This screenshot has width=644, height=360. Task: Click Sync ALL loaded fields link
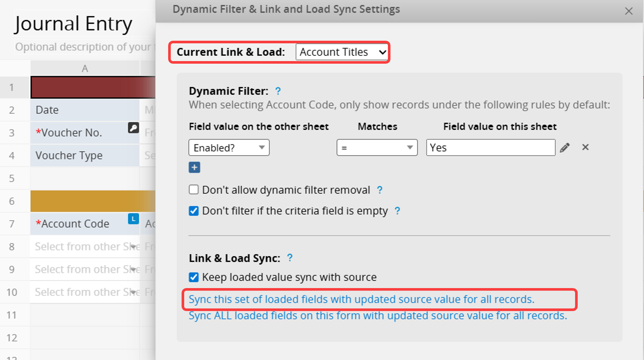tap(377, 315)
